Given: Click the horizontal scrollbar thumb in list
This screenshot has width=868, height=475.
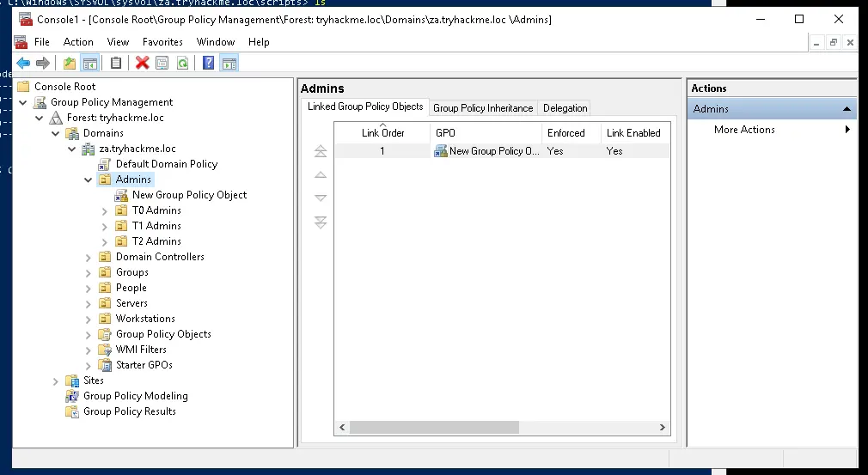Looking at the screenshot, I should [x=435, y=428].
